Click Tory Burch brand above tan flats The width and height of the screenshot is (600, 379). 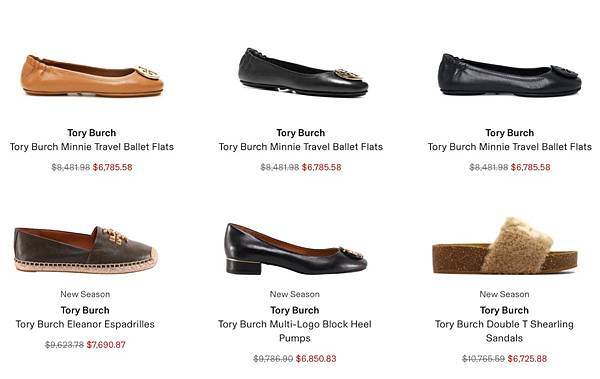(x=92, y=133)
